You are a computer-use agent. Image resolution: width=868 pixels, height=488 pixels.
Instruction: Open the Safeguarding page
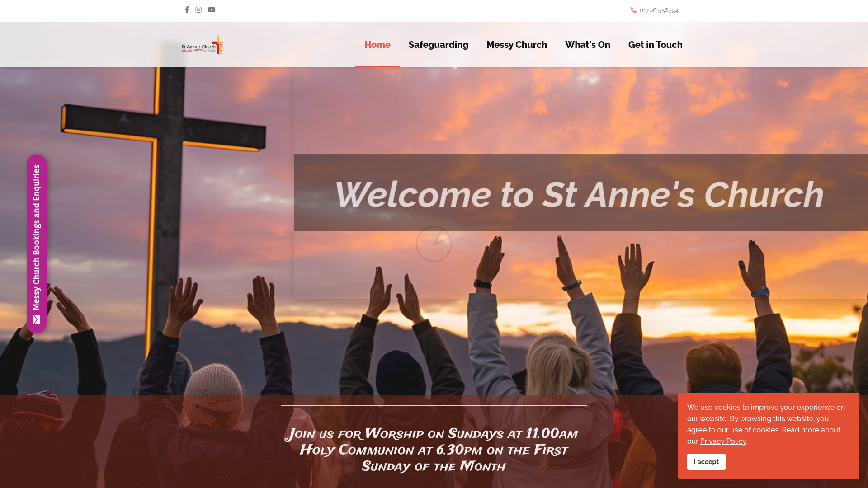(x=439, y=45)
